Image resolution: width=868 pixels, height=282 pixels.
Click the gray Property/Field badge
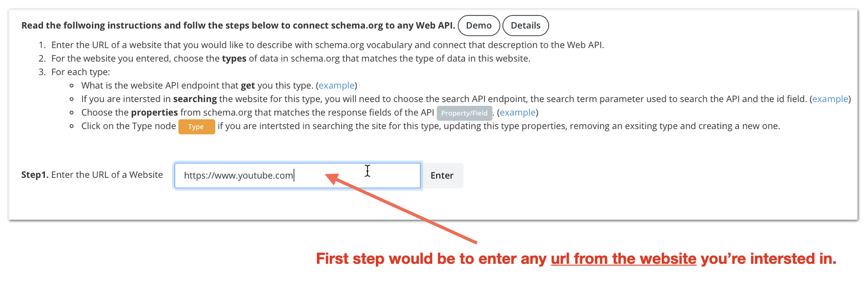[464, 113]
